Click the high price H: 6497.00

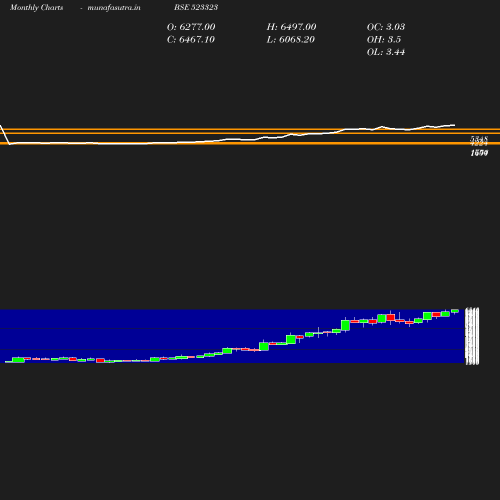pyautogui.click(x=291, y=27)
